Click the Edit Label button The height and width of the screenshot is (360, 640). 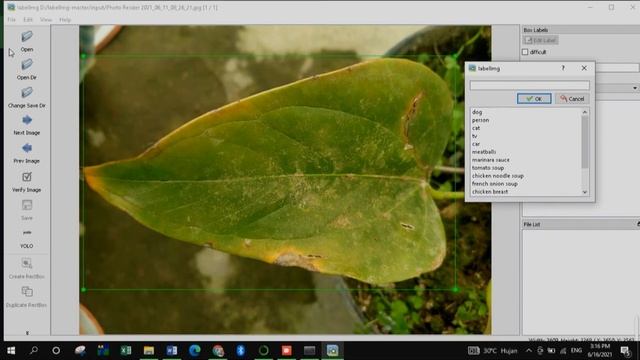coord(540,40)
